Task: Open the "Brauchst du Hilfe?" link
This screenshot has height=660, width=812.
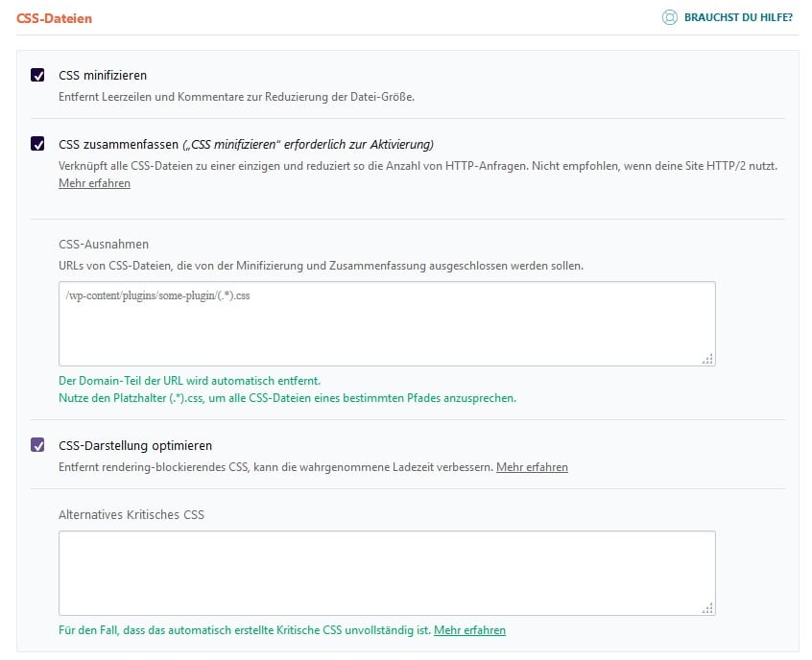Action: pos(737,17)
